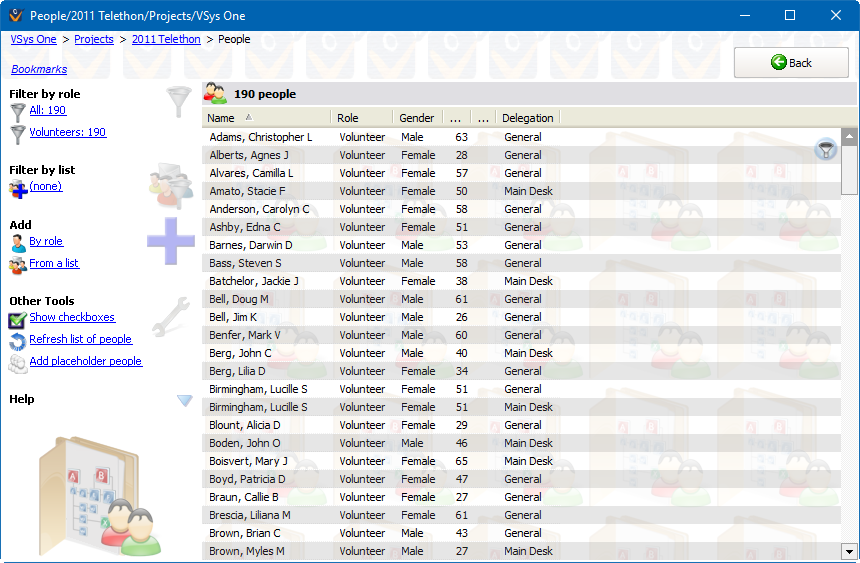Open the Bookmarks link
The image size is (860, 563).
39,69
